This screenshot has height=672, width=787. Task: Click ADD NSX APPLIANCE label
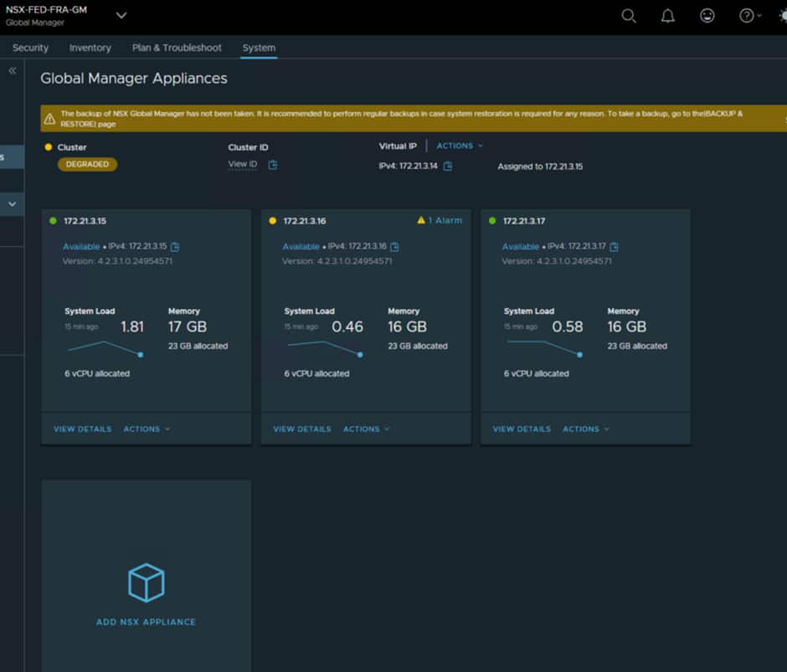(146, 622)
